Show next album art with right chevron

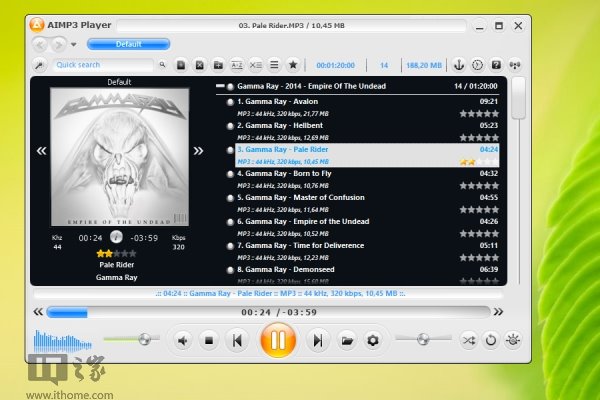pyautogui.click(x=198, y=151)
